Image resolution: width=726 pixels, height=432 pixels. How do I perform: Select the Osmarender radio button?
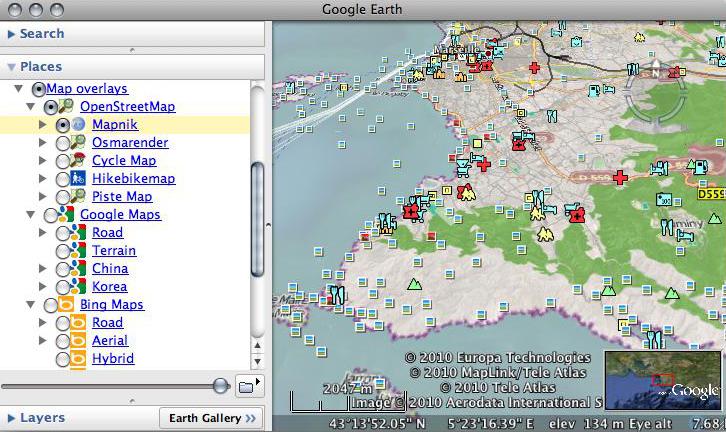pyautogui.click(x=63, y=143)
